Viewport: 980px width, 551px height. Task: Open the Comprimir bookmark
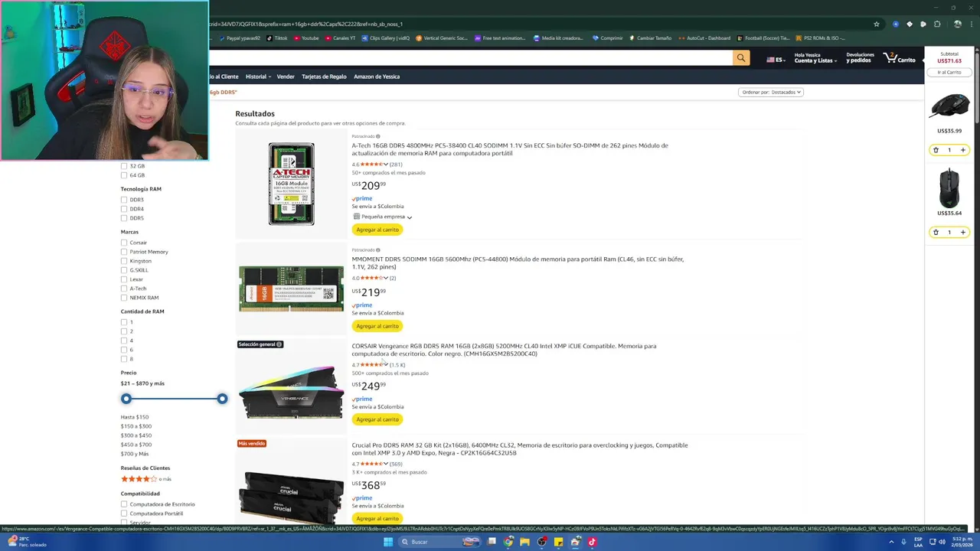[607, 37]
